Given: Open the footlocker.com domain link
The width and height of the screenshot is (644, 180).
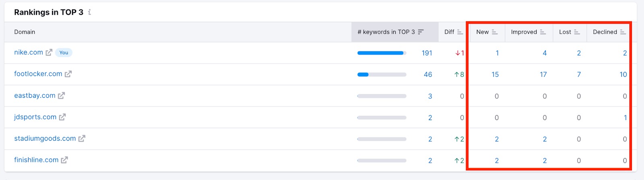Looking at the screenshot, I should 38,74.
